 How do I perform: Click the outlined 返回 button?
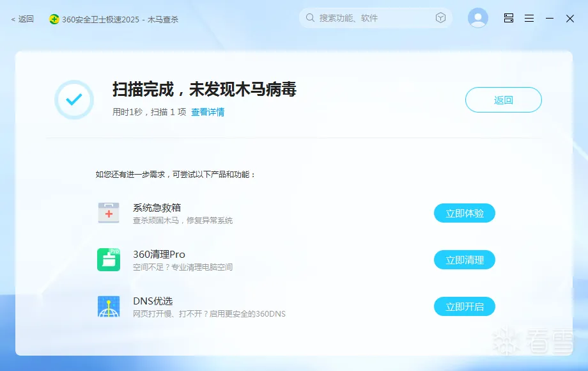pyautogui.click(x=503, y=100)
